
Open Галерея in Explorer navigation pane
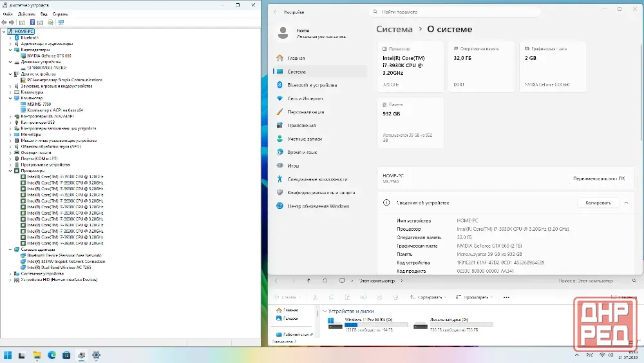pyautogui.click(x=287, y=319)
